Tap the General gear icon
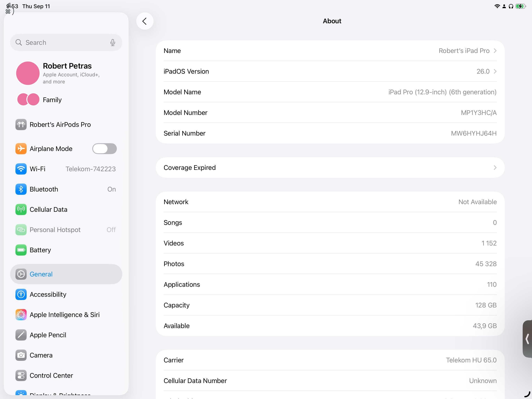This screenshot has height=399, width=532. coord(21,274)
